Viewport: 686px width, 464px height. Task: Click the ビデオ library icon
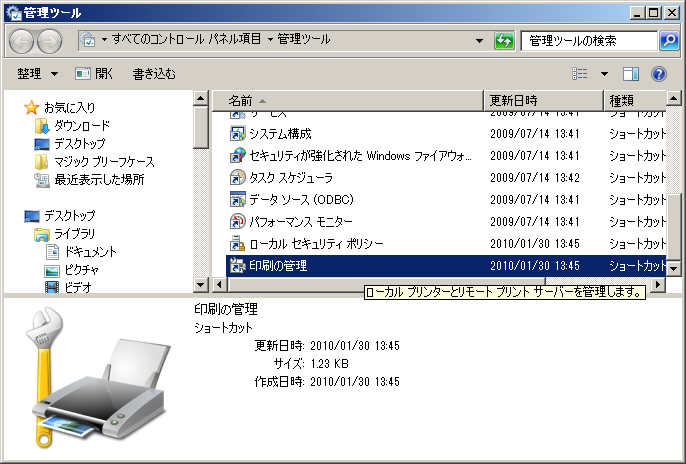click(x=52, y=287)
